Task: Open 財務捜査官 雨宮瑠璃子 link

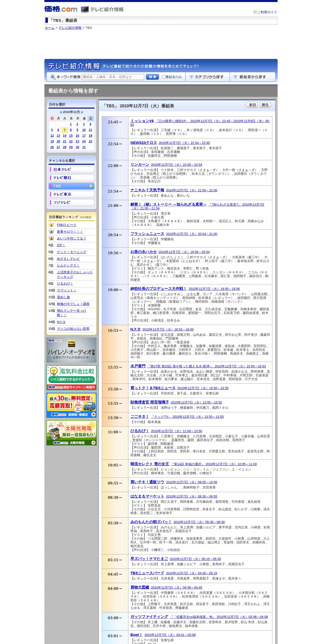Action: 150,402
